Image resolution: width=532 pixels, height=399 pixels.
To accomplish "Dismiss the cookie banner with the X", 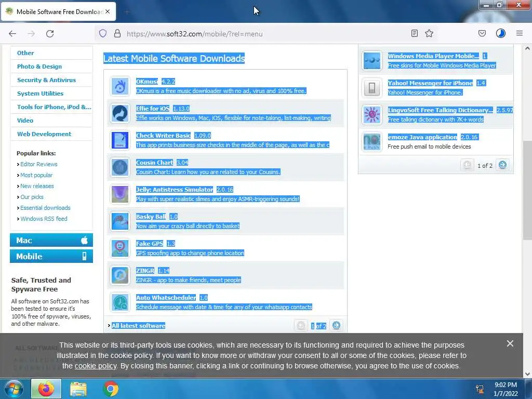I will 510,343.
